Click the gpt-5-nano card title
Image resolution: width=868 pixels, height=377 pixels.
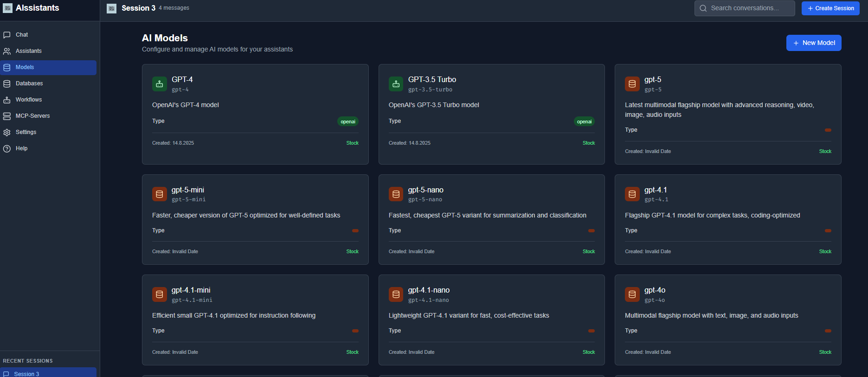click(x=426, y=190)
